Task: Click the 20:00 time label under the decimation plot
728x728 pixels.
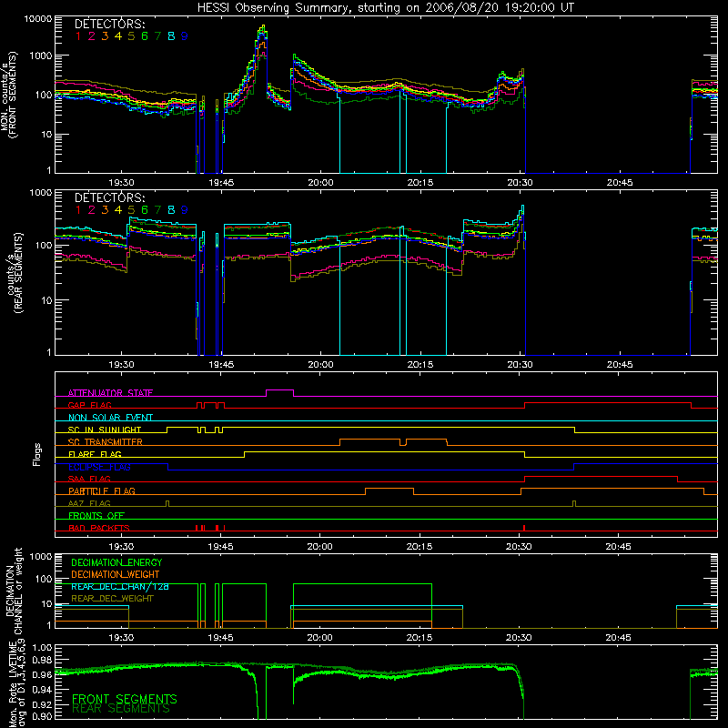Action: 320,638
